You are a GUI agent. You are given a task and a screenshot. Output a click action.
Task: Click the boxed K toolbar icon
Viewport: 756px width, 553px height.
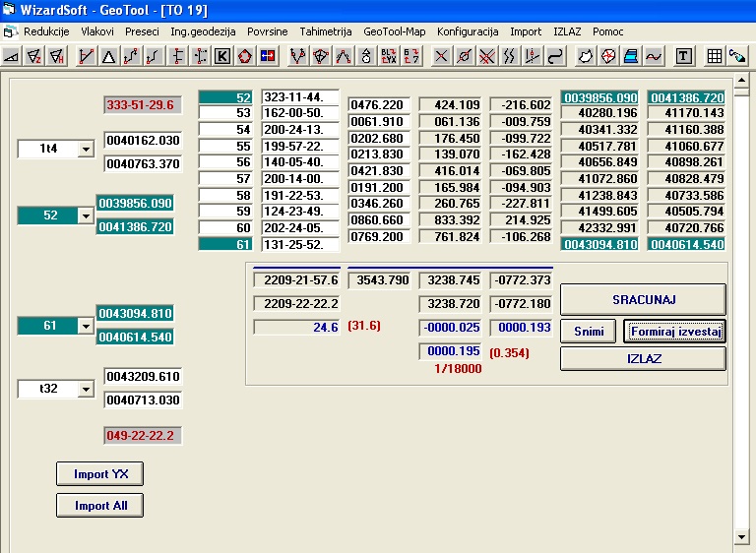222,56
